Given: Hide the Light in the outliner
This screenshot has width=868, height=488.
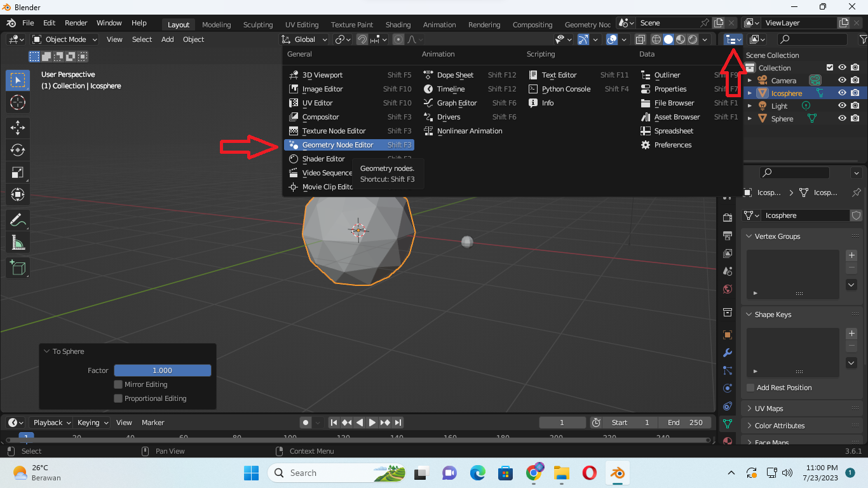Looking at the screenshot, I should click(x=842, y=106).
